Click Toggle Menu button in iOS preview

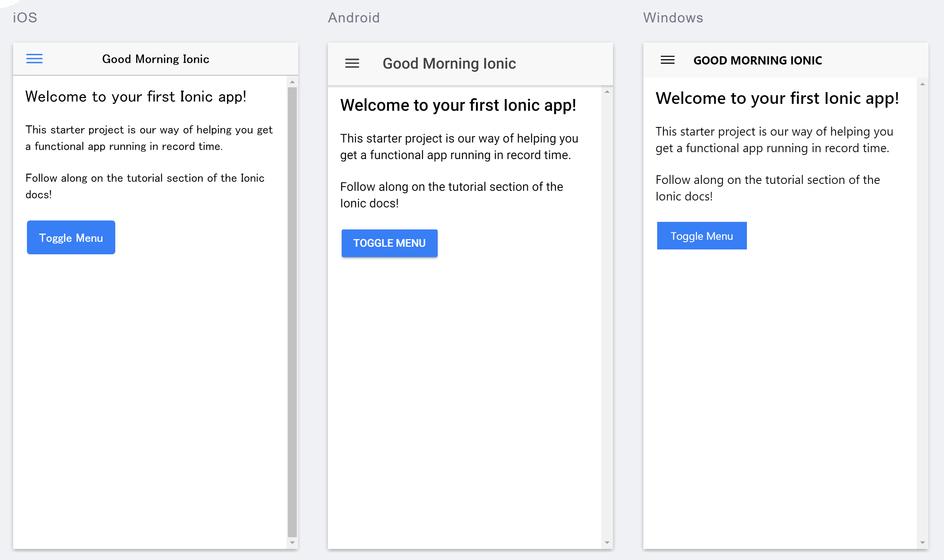click(71, 237)
